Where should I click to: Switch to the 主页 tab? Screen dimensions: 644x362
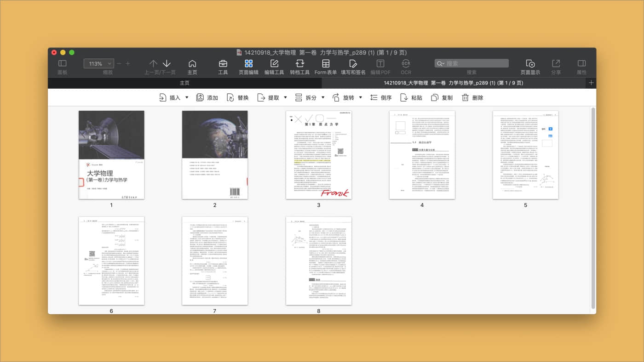tap(184, 83)
